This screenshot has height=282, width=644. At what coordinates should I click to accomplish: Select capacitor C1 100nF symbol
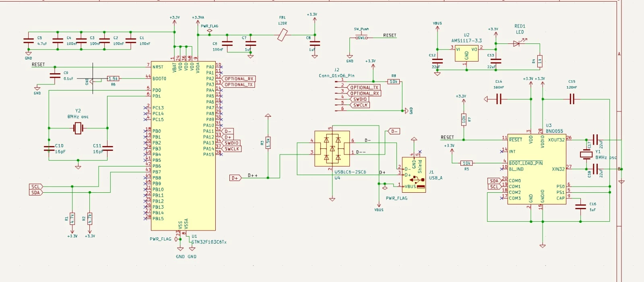point(131,41)
